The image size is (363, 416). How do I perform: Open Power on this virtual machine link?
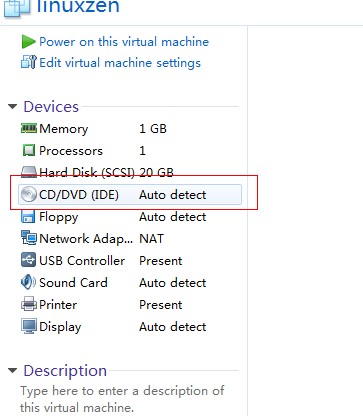tap(124, 42)
